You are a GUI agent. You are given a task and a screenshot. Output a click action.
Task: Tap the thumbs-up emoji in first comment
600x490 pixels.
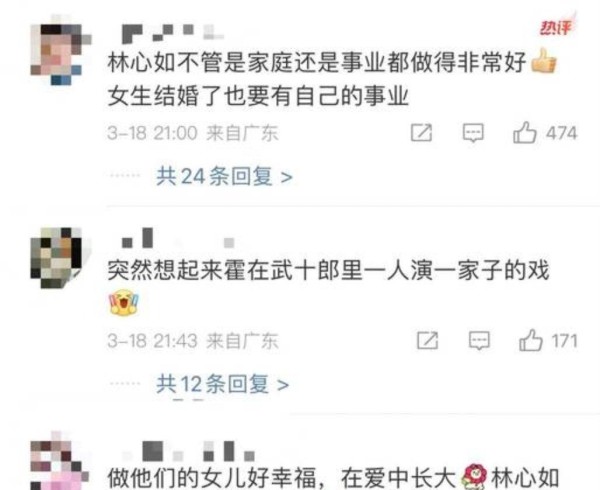tap(543, 60)
